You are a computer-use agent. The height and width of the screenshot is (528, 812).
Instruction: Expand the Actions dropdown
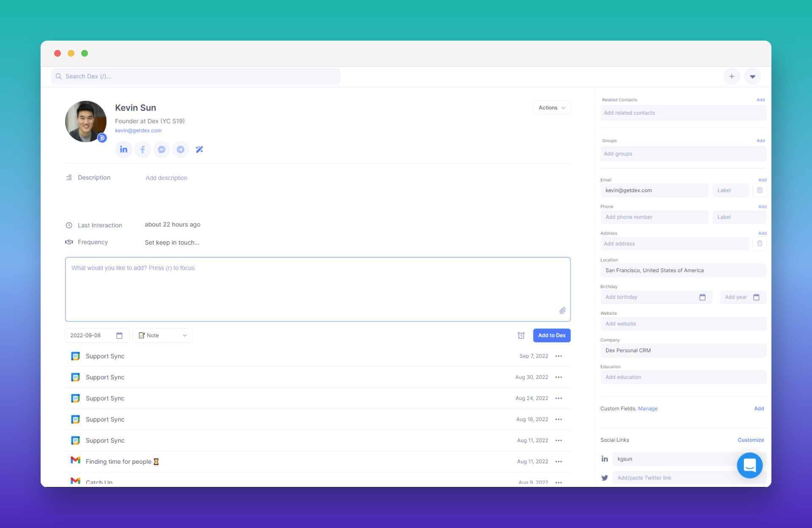(552, 108)
